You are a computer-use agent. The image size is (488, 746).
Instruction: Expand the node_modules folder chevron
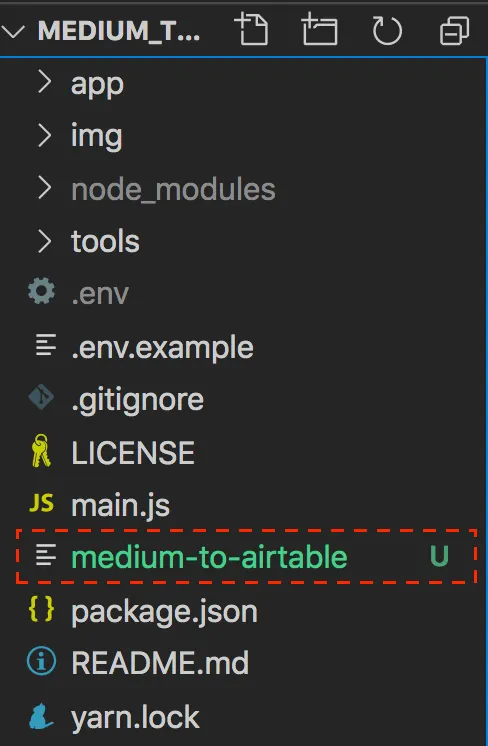pyautogui.click(x=44, y=188)
